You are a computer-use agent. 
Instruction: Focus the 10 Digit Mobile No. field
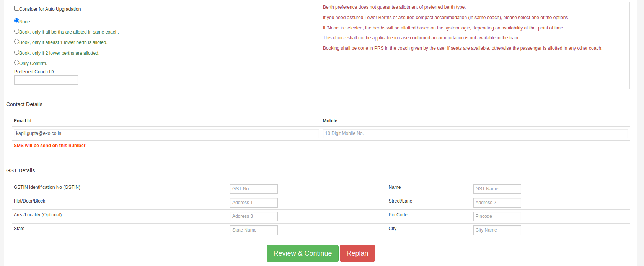coord(475,133)
